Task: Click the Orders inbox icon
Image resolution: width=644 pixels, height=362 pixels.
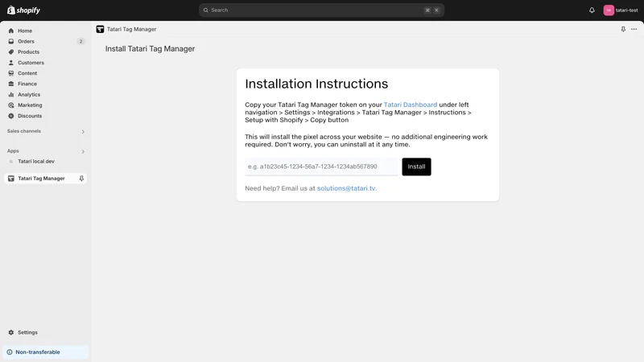Action: (11, 42)
